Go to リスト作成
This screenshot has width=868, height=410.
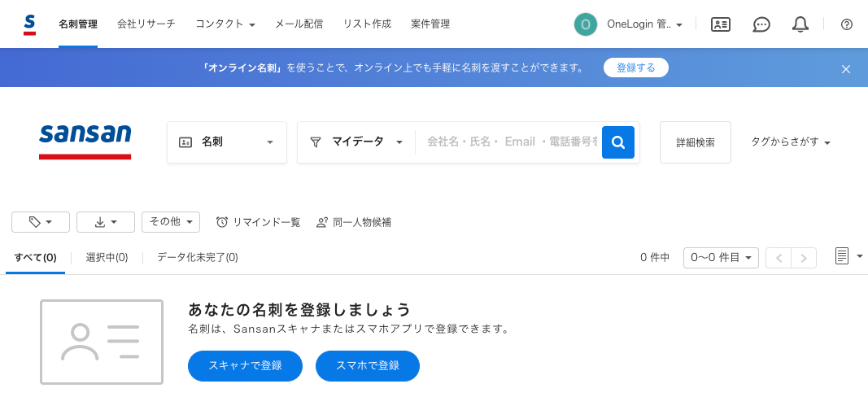click(x=367, y=24)
